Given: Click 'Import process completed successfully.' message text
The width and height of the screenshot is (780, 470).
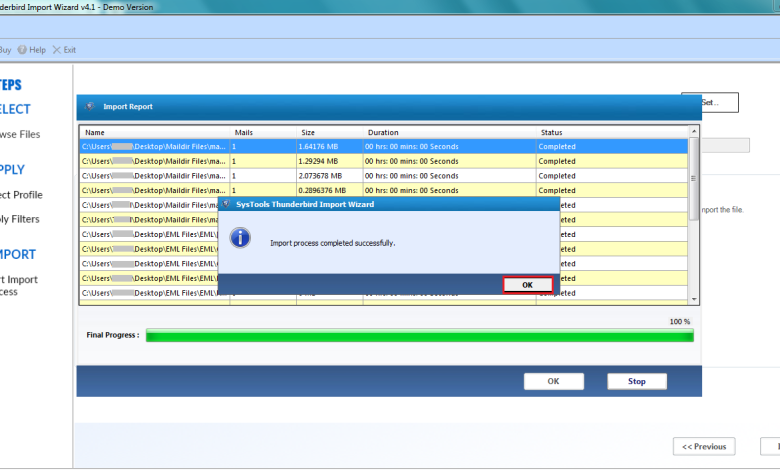Looking at the screenshot, I should (332, 243).
